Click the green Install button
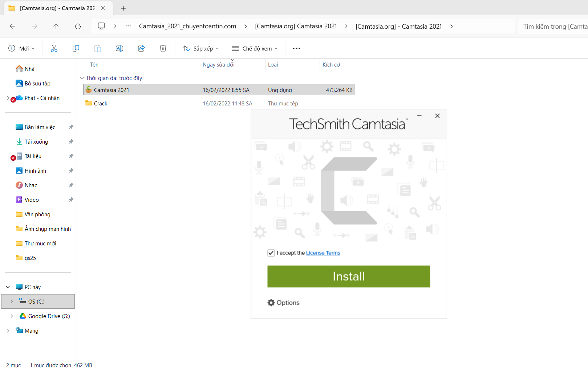Image resolution: width=588 pixels, height=369 pixels. coord(349,276)
